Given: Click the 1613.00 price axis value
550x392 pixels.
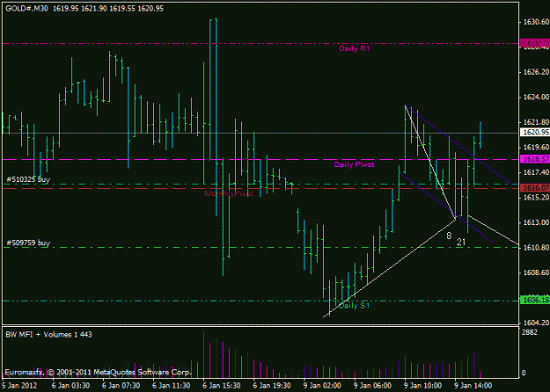Looking at the screenshot, I should click(536, 222).
